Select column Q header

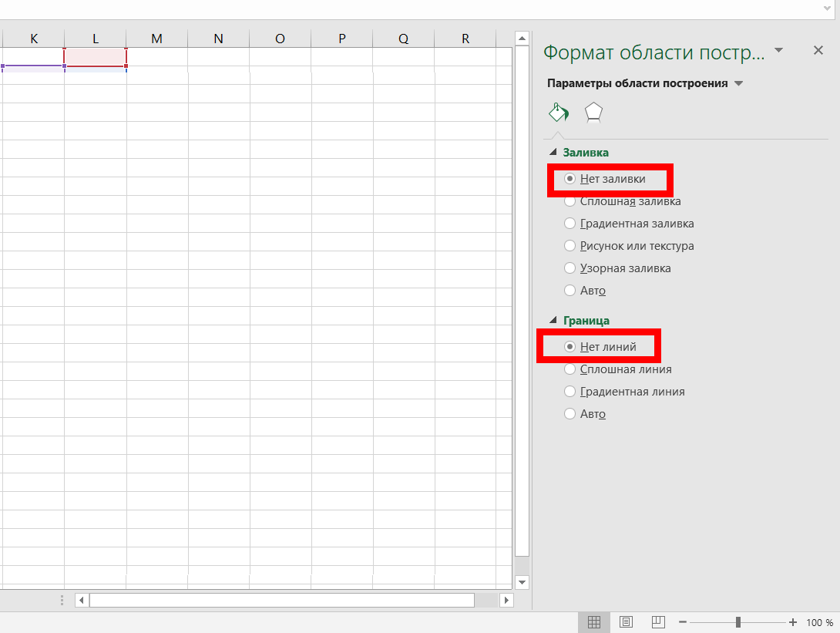tap(403, 39)
